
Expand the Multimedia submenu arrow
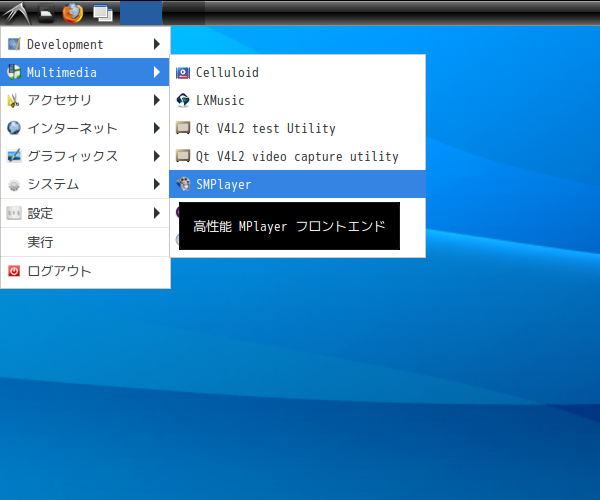tap(157, 72)
